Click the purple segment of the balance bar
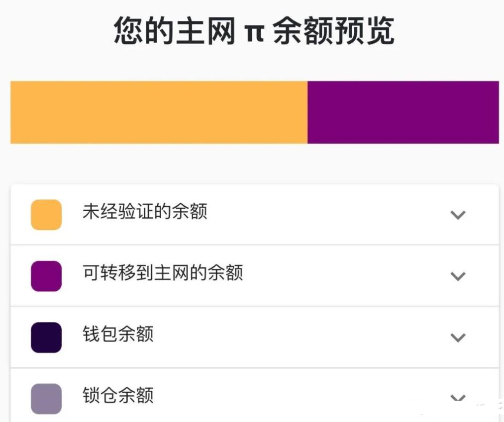The height and width of the screenshot is (422, 504). [x=403, y=112]
